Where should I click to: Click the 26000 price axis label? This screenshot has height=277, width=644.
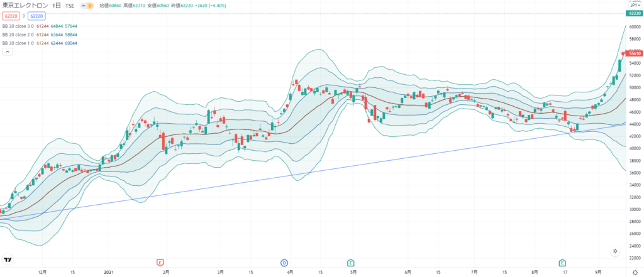[635, 234]
